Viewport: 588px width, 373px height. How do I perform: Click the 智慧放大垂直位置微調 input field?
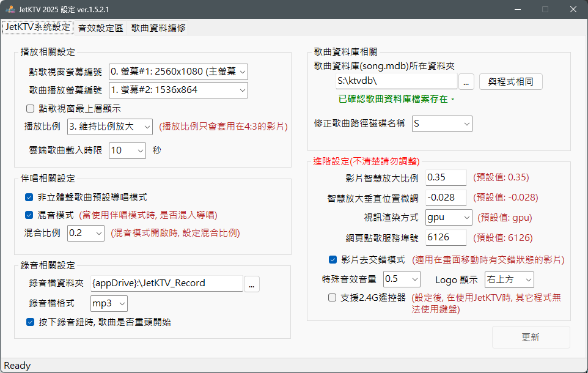[446, 198]
